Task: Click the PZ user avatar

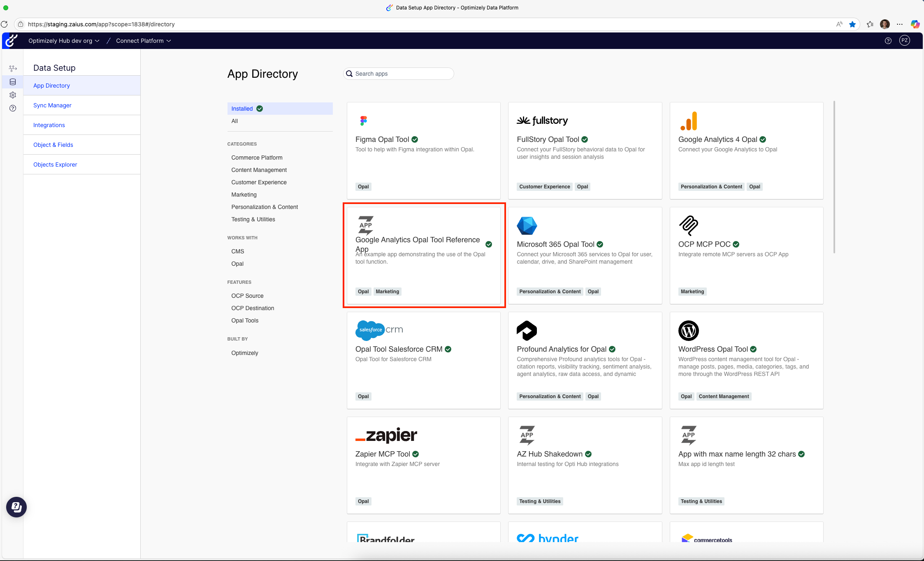Action: pyautogui.click(x=904, y=40)
